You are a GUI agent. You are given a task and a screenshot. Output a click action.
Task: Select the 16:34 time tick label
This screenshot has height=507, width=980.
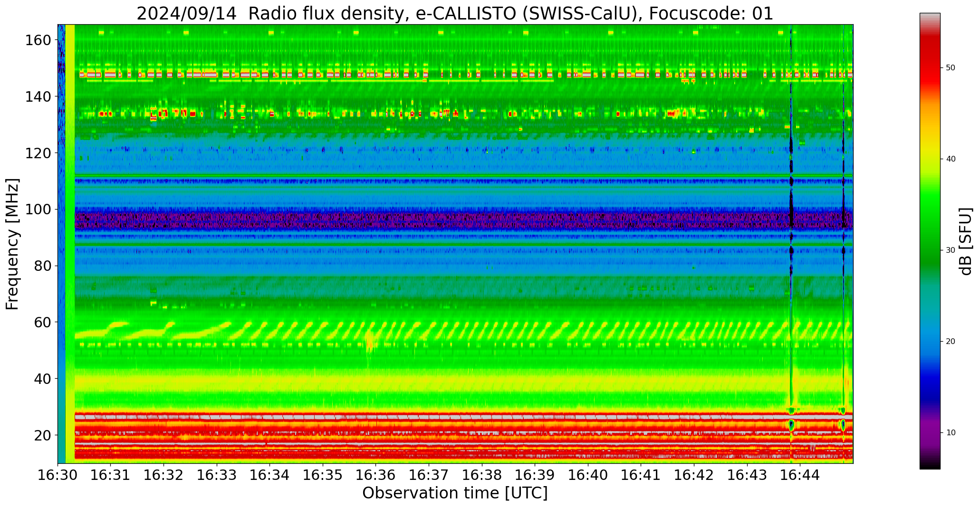270,475
